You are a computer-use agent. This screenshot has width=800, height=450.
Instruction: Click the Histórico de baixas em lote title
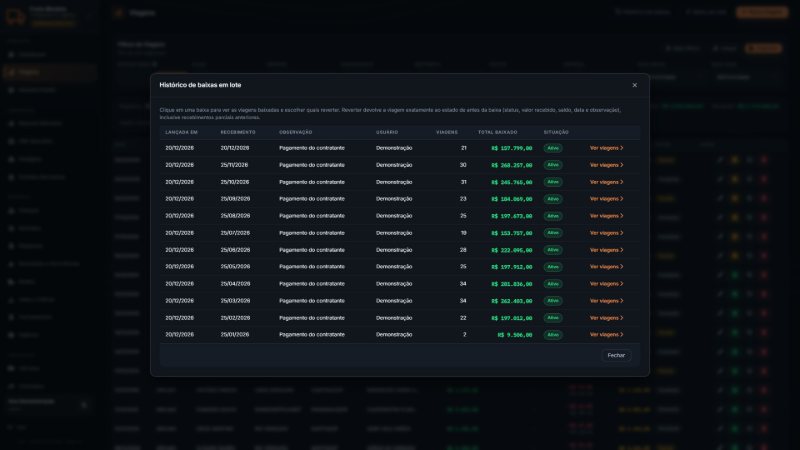(200, 85)
